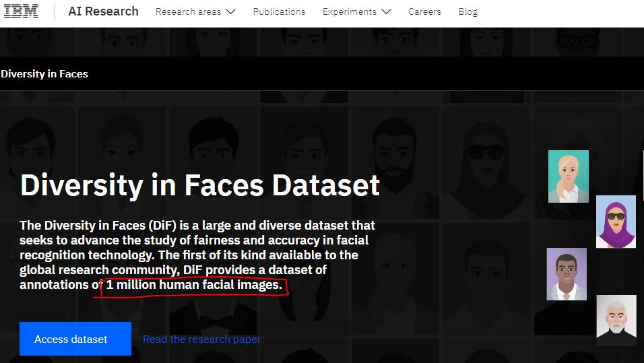Click the IBM logo
This screenshot has height=363, width=644.
(21, 11)
